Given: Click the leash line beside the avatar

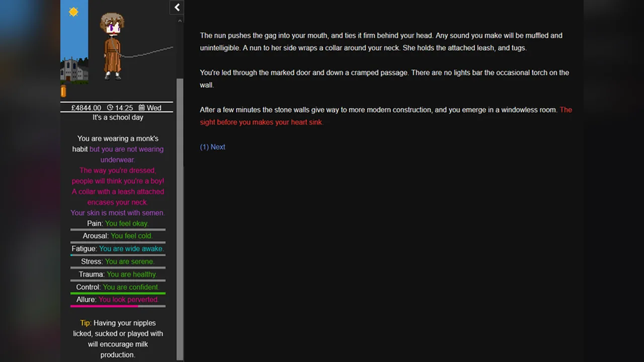Looking at the screenshot, I should click(147, 52).
